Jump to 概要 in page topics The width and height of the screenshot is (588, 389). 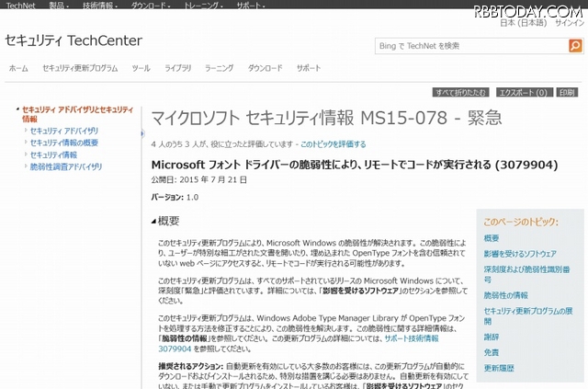(492, 238)
